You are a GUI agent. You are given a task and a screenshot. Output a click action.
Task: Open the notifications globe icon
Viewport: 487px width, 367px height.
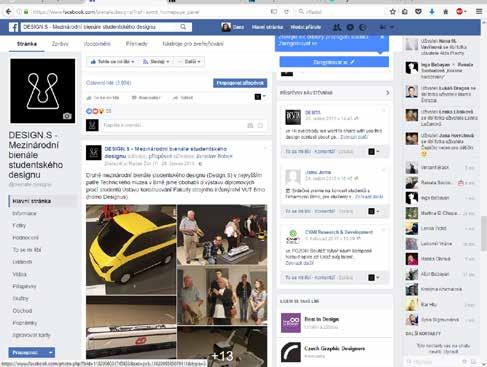(363, 27)
